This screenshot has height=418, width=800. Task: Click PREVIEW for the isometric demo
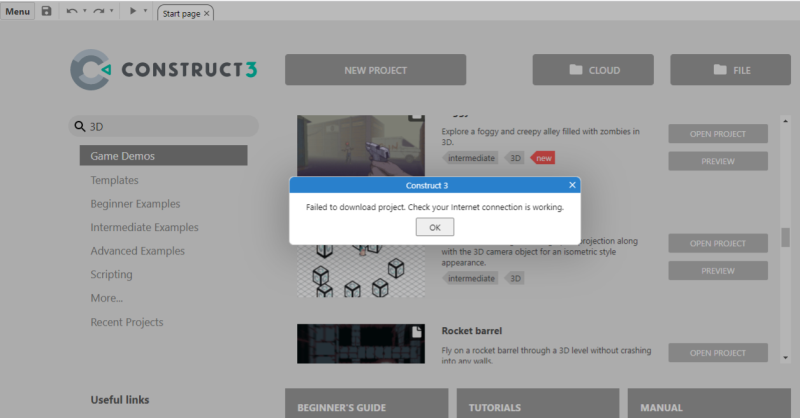click(x=718, y=271)
